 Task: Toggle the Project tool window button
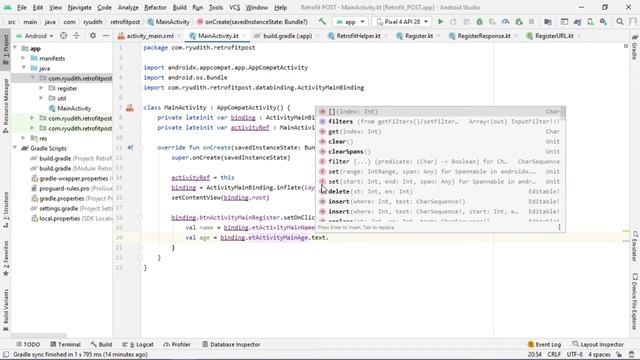[6, 49]
